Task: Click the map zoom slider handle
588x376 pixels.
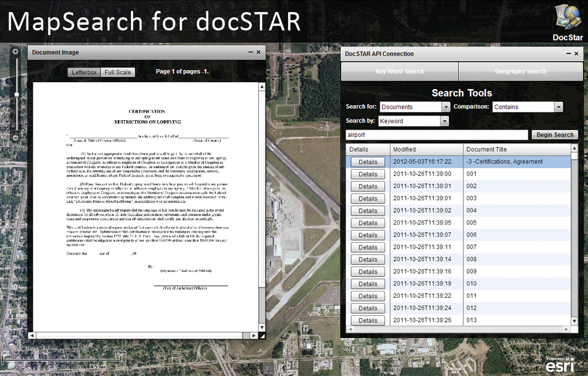Action: point(17,94)
